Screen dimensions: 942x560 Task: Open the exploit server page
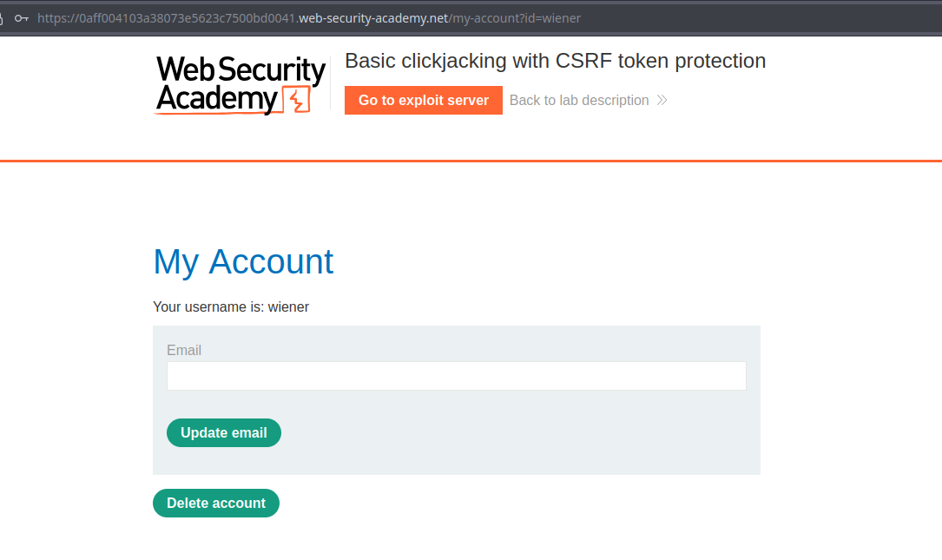tap(423, 100)
